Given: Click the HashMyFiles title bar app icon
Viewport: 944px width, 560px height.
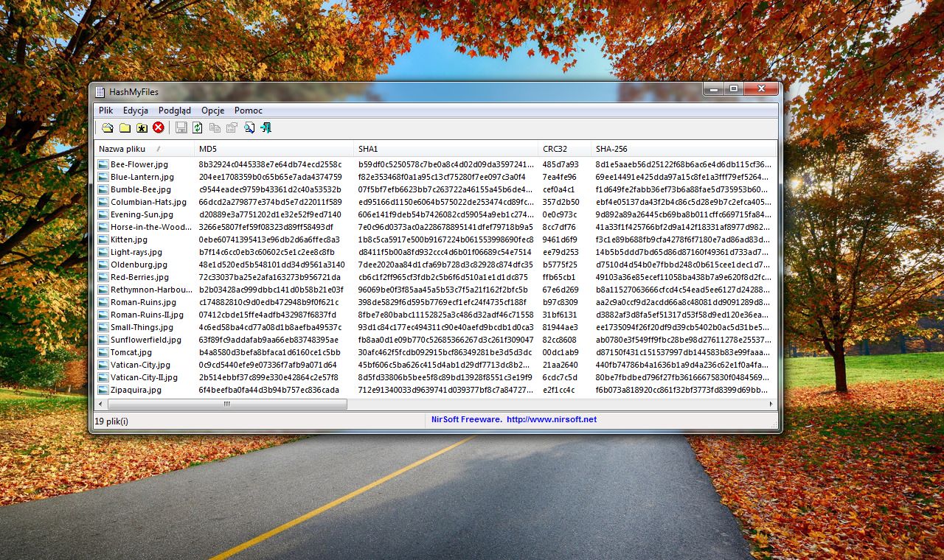Looking at the screenshot, I should tap(100, 92).
